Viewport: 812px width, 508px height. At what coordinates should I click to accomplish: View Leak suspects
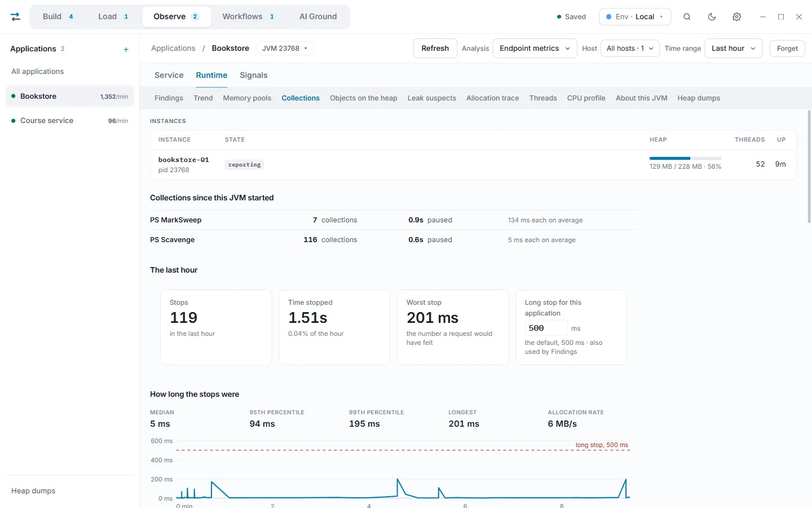(432, 98)
